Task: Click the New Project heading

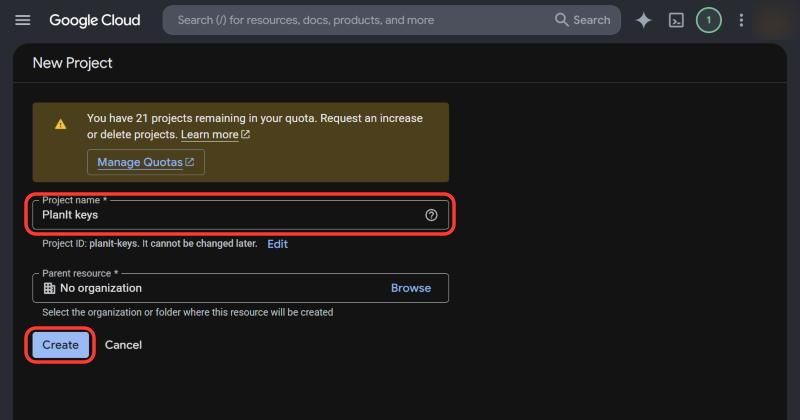Action: pos(72,63)
